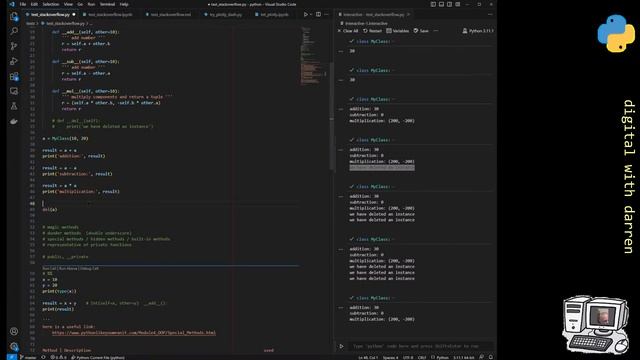This screenshot has height=360, width=640.
Task: Open the Spaces: 4 indentation selector
Action: pos(390,357)
